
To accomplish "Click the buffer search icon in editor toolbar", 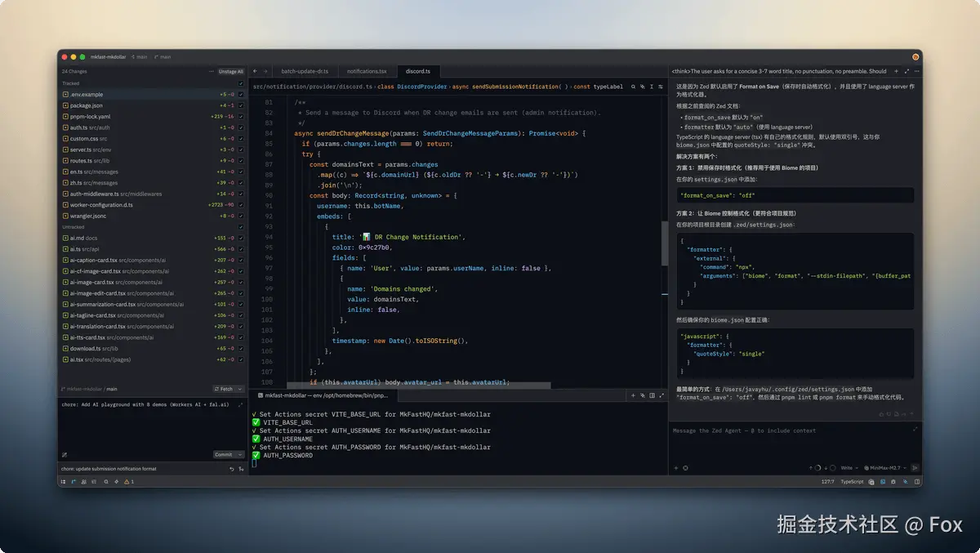I will [633, 87].
